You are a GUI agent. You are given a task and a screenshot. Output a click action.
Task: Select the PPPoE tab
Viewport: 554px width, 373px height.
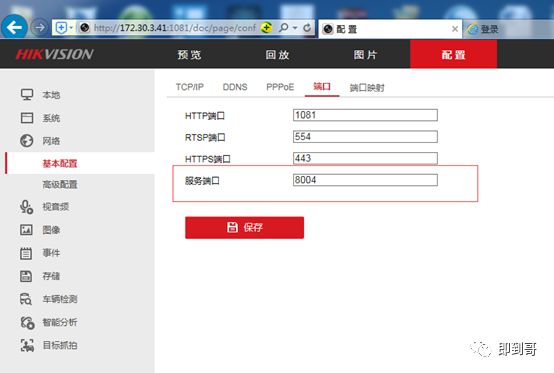pos(280,87)
